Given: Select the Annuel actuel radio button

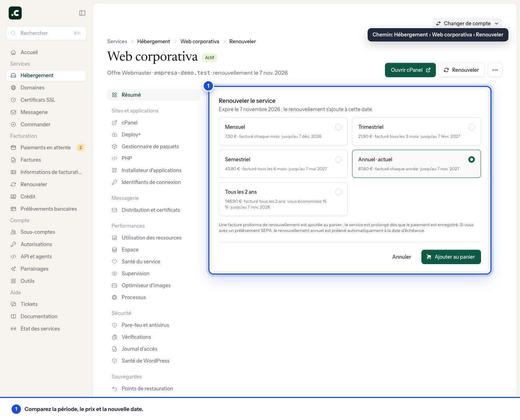Looking at the screenshot, I should (x=472, y=159).
